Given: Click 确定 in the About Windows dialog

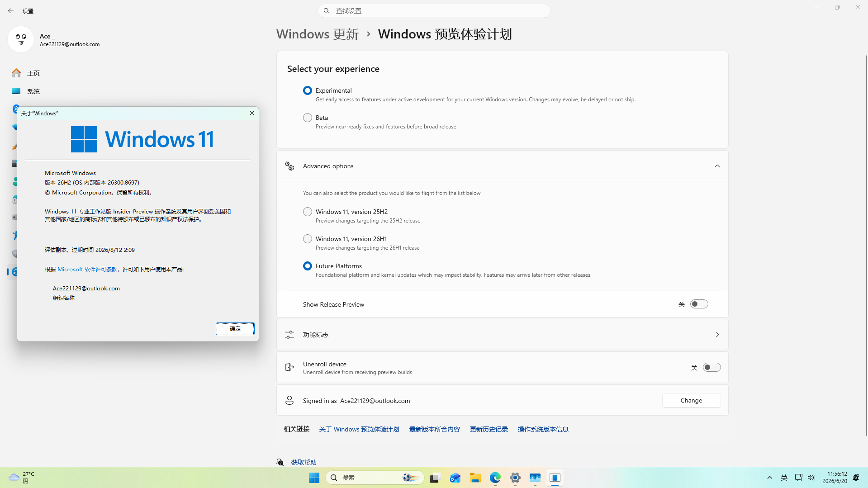Looking at the screenshot, I should [235, 329].
